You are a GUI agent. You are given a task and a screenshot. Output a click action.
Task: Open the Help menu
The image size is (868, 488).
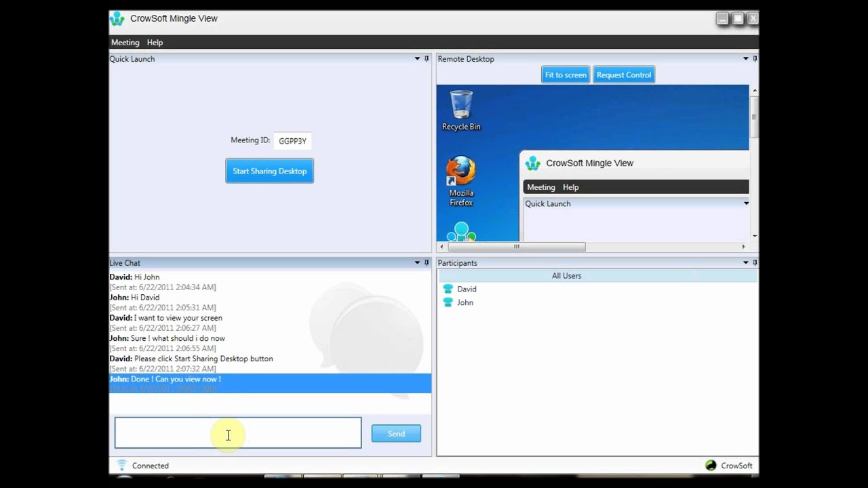[x=155, y=42]
